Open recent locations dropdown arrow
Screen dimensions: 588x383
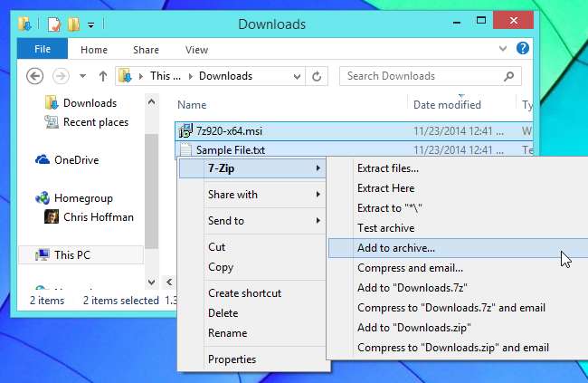pyautogui.click(x=81, y=76)
